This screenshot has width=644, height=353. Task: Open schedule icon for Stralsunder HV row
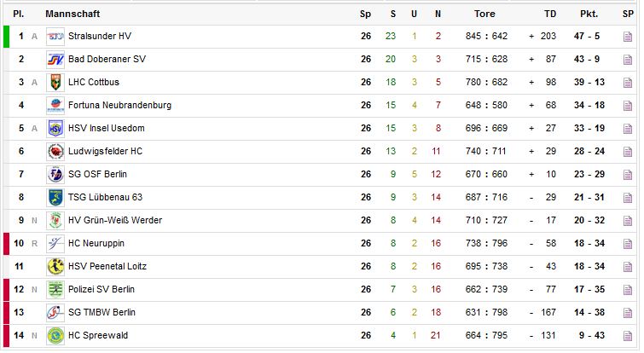(627, 37)
